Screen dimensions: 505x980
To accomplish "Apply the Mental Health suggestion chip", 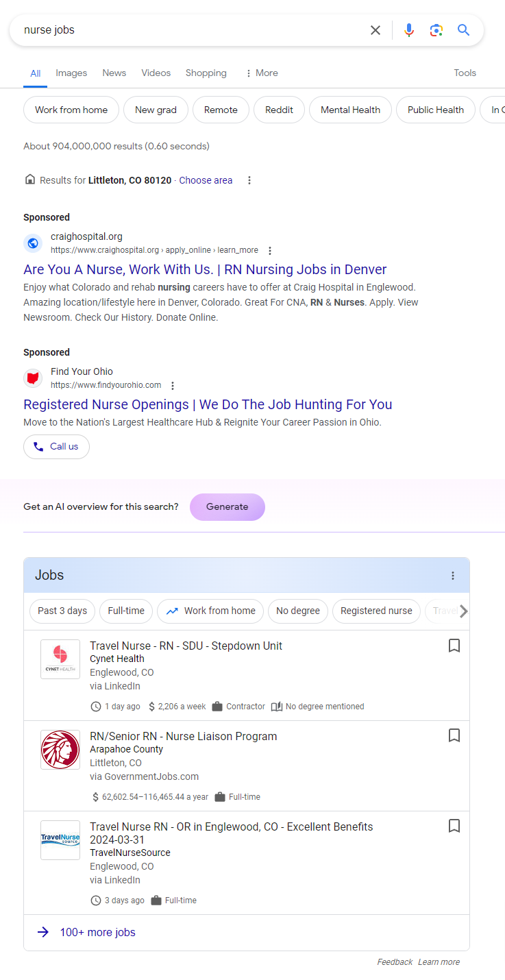I will pos(350,110).
